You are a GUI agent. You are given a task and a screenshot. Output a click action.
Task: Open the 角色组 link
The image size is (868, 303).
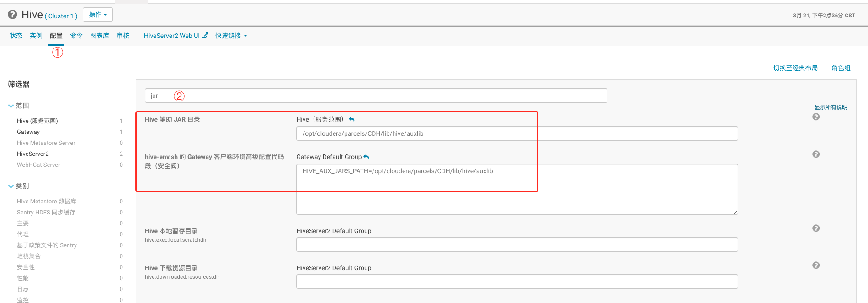(x=841, y=68)
